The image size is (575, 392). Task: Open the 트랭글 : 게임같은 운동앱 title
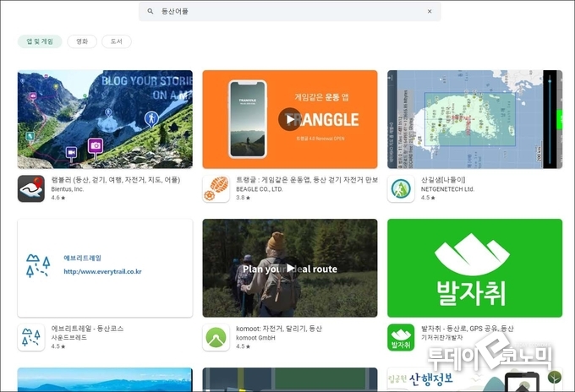click(307, 180)
